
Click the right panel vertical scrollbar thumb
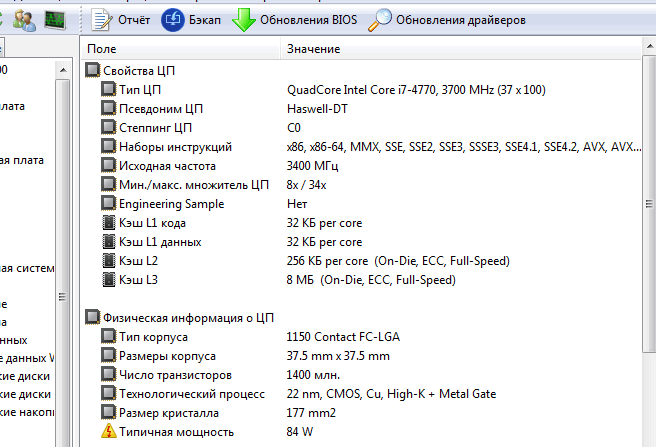[649, 203]
